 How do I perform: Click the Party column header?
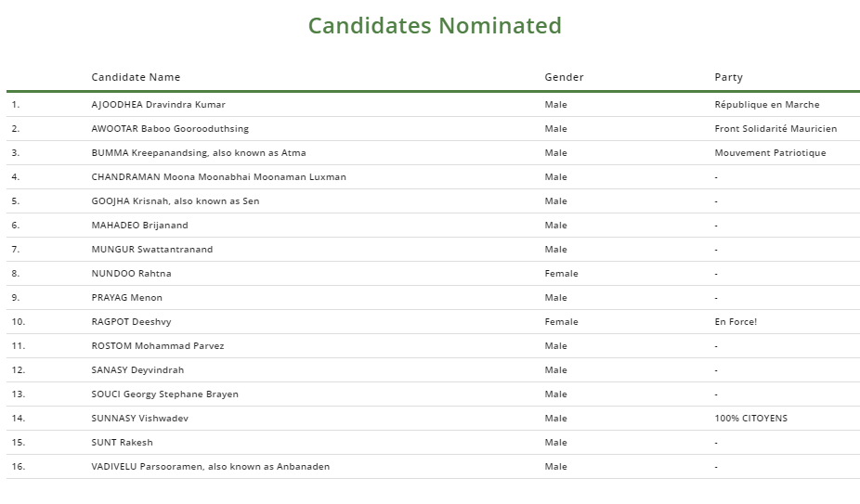point(728,77)
